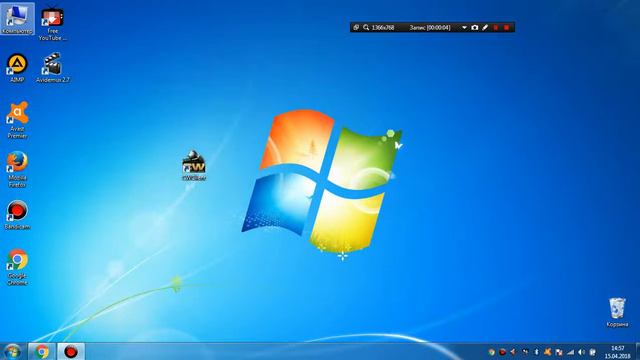Screen dimensions: 640x360
Task: Select the TW shortcut in desktop middle
Action: point(194,166)
